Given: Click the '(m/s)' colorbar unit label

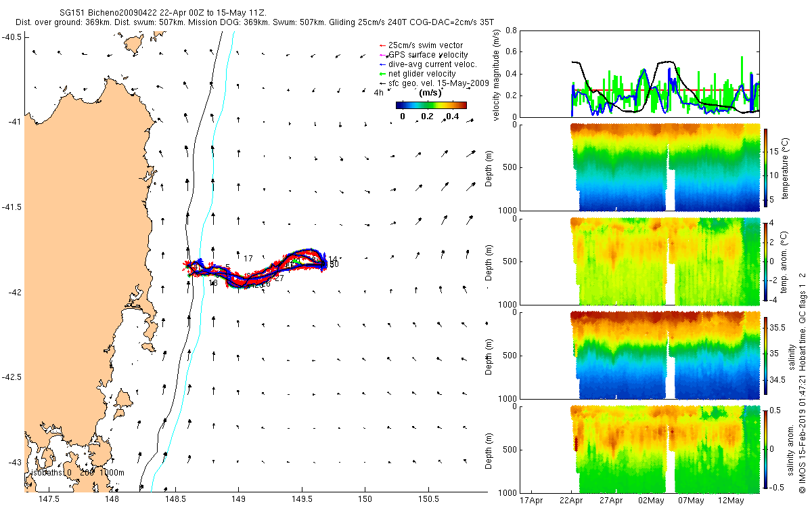Looking at the screenshot, I should [x=431, y=92].
